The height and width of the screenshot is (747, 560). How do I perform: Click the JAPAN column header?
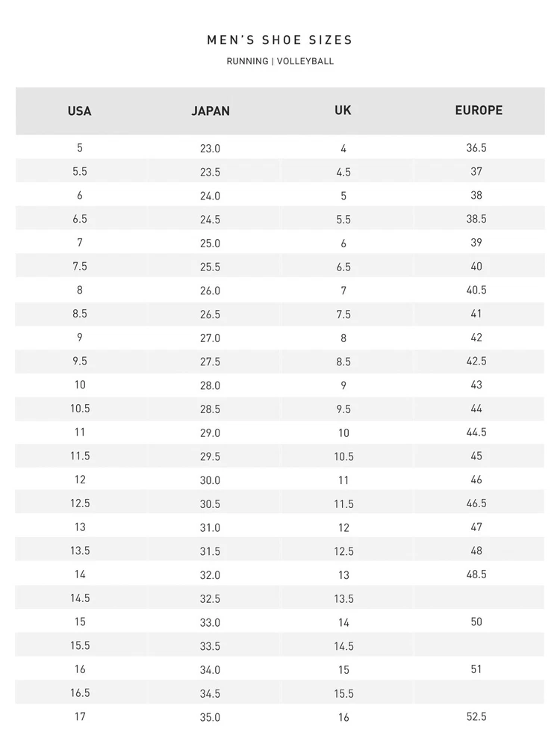point(211,111)
